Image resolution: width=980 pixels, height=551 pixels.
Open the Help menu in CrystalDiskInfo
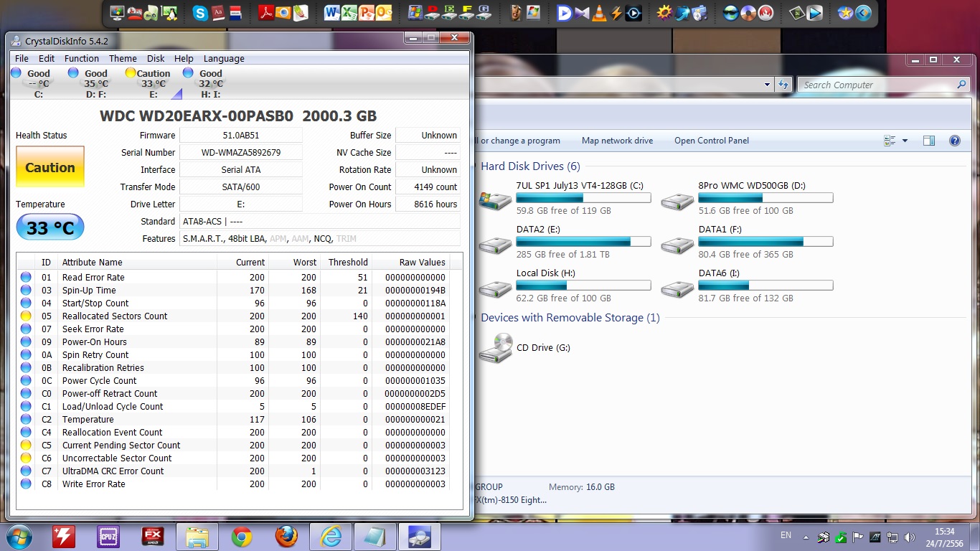(184, 59)
